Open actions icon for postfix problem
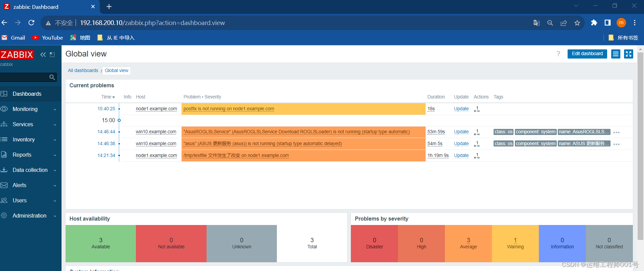This screenshot has width=644, height=271. click(477, 109)
